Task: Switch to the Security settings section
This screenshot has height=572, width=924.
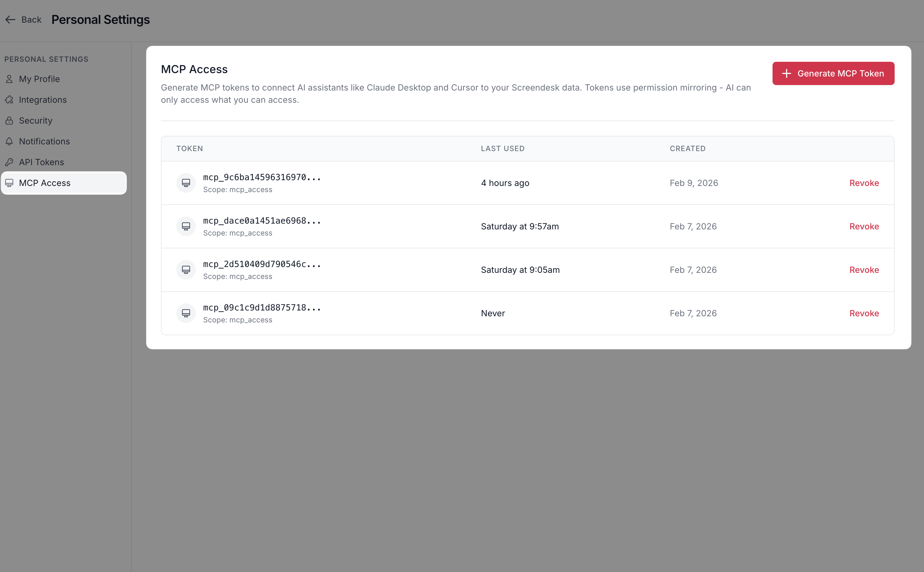Action: click(x=35, y=121)
